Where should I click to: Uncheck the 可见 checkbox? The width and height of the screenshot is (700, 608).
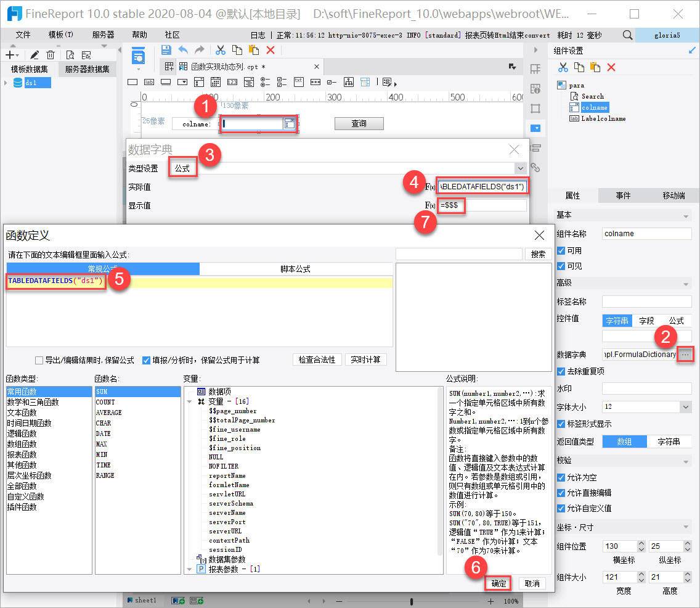click(561, 266)
